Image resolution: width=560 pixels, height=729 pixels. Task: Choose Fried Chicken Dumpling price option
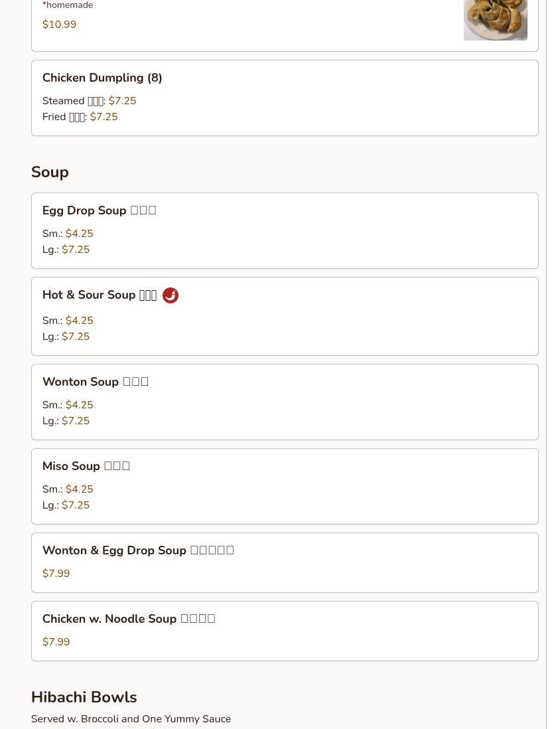[x=104, y=117]
